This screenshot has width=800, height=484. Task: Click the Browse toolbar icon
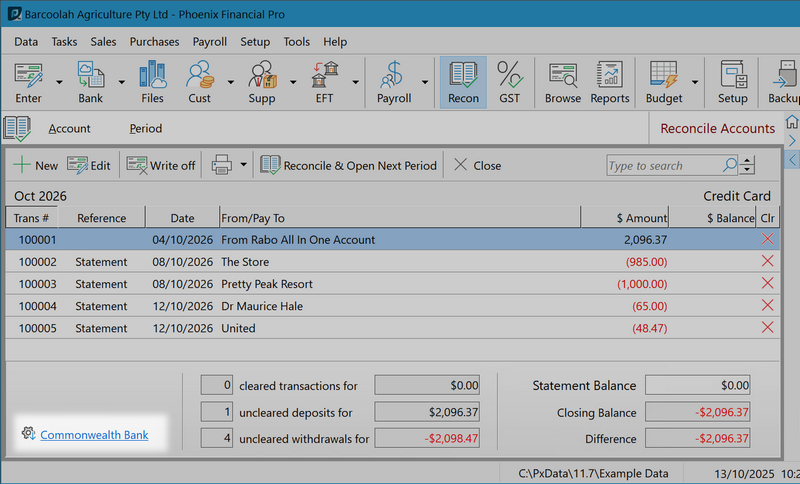point(562,81)
